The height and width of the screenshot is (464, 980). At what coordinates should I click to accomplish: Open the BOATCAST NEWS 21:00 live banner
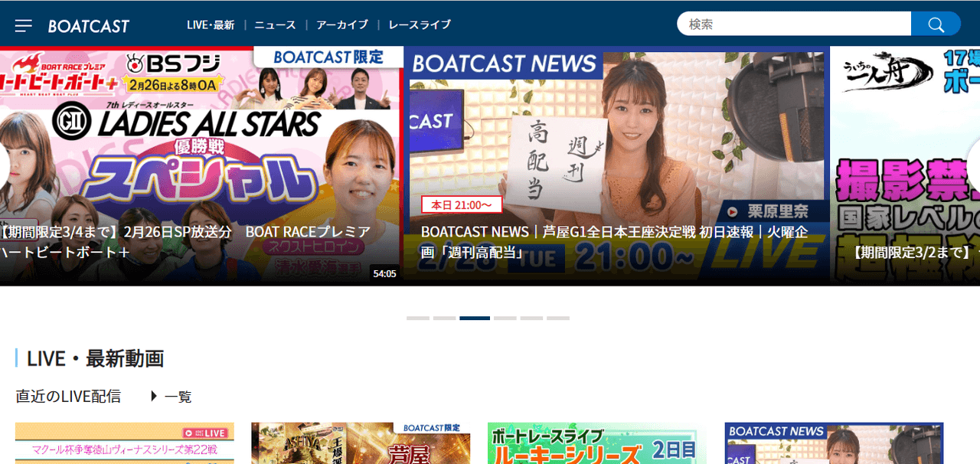pos(616,165)
